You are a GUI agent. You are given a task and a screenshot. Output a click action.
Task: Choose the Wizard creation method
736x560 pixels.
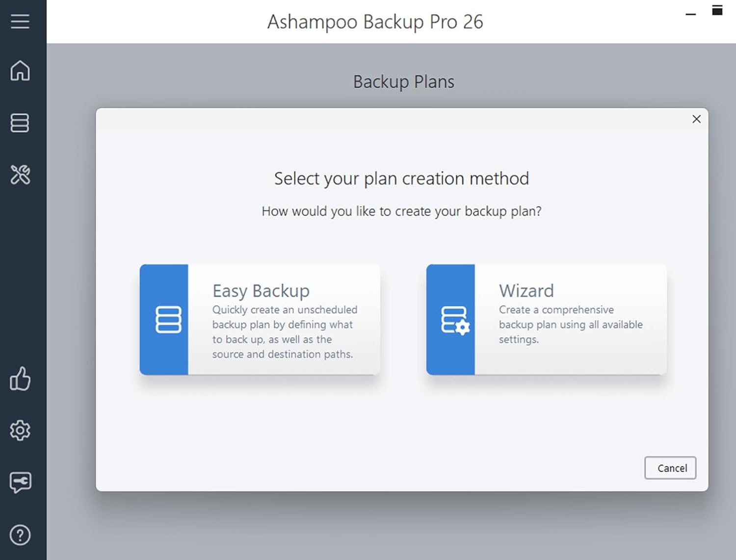click(547, 319)
